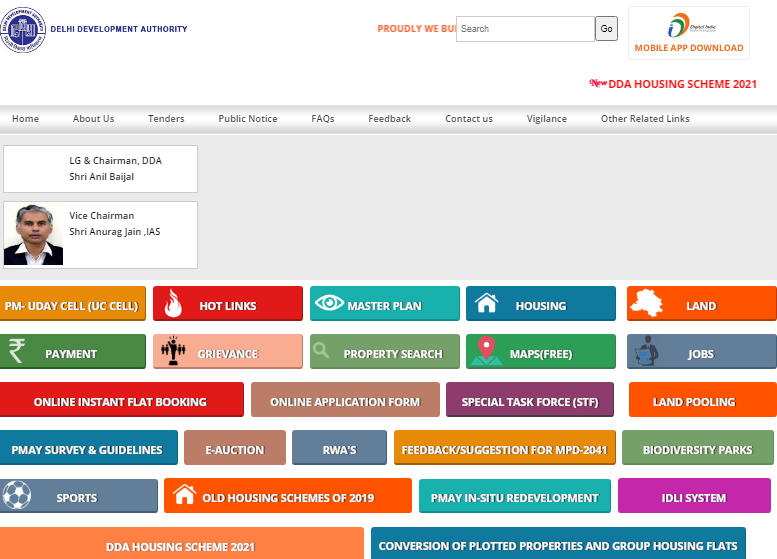Viewport: 777px width, 559px height.
Task: Open the Tenders menu item
Action: pos(166,119)
